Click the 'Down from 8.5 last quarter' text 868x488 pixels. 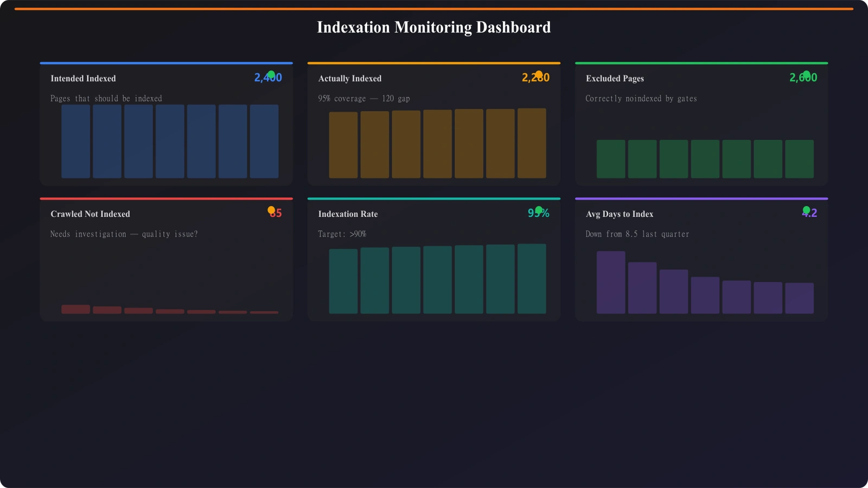click(637, 234)
